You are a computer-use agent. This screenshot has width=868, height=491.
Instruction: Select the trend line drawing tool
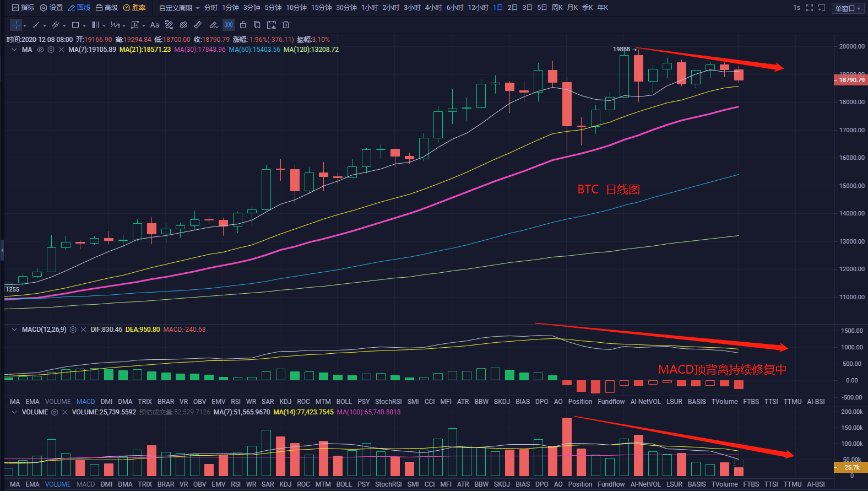[36, 25]
